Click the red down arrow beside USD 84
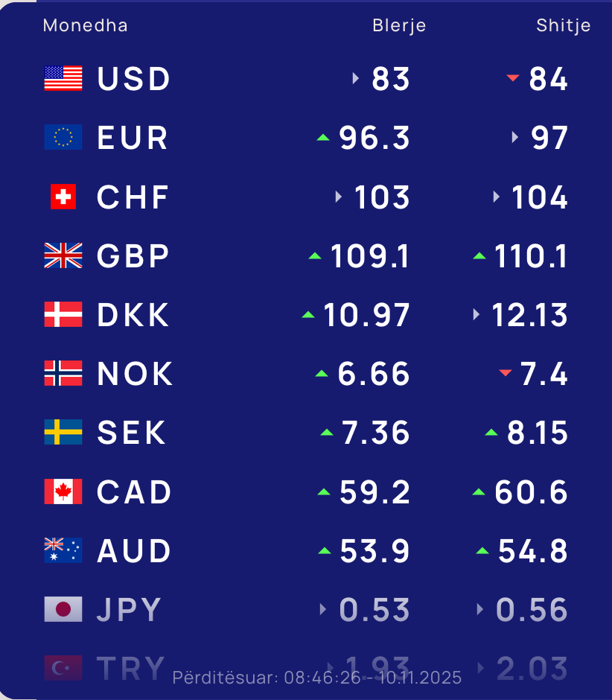This screenshot has height=700, width=612. click(x=512, y=78)
